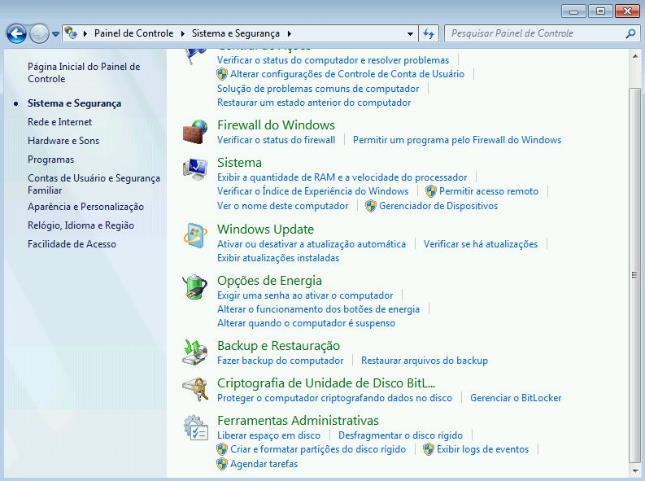Viewport: 645px width, 481px height.
Task: Open the Firewall do Windows heading
Action: point(276,125)
